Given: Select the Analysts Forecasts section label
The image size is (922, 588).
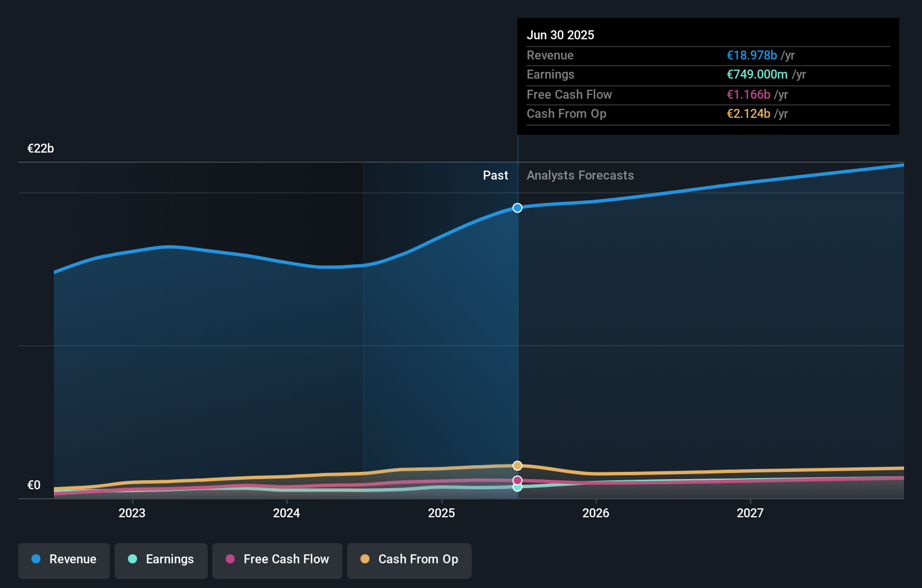Looking at the screenshot, I should tap(580, 175).
